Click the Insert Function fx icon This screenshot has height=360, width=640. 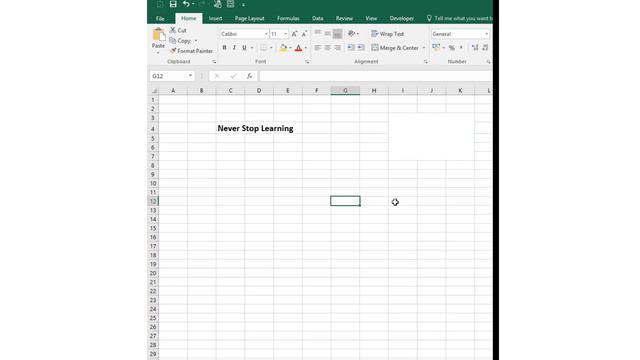249,76
